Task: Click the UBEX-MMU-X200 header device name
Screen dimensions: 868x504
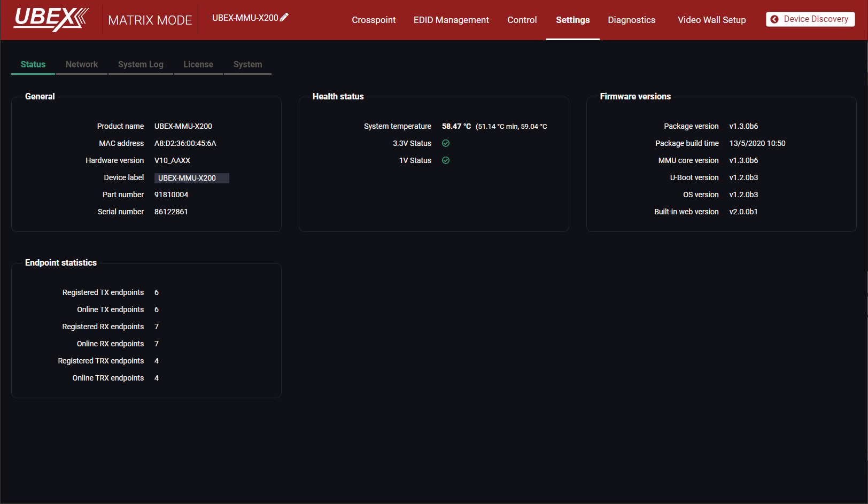Action: [245, 18]
